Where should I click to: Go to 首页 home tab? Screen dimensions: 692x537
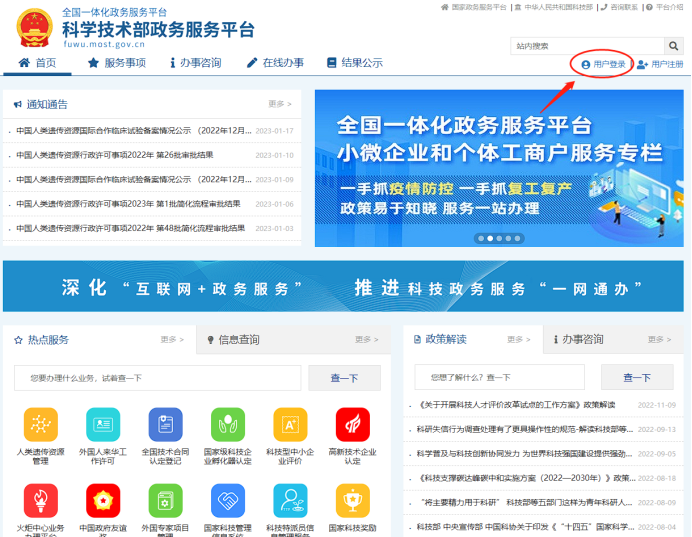coord(38,63)
